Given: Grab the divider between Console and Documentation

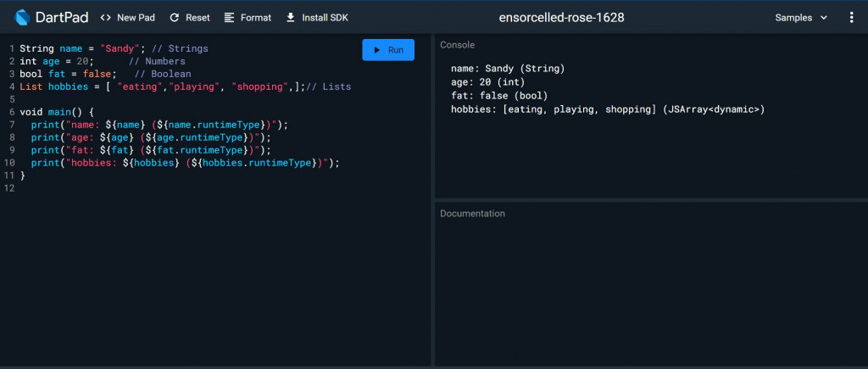Looking at the screenshot, I should (x=650, y=200).
